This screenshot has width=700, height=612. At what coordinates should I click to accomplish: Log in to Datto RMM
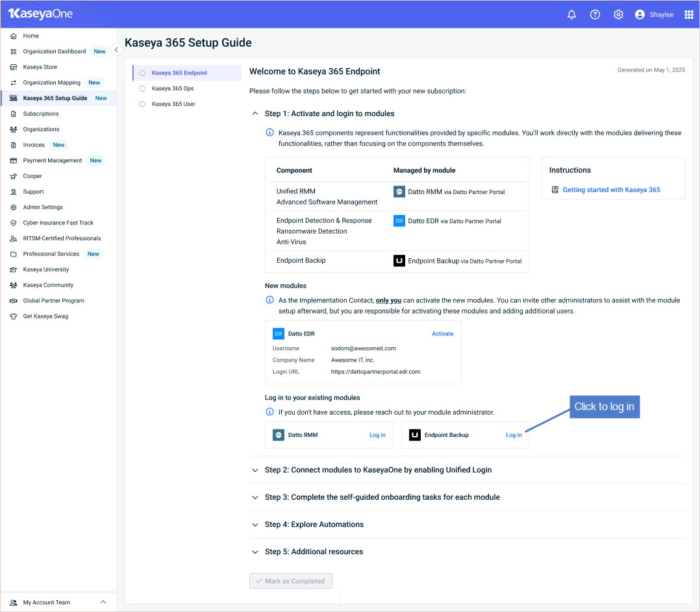[x=377, y=435]
